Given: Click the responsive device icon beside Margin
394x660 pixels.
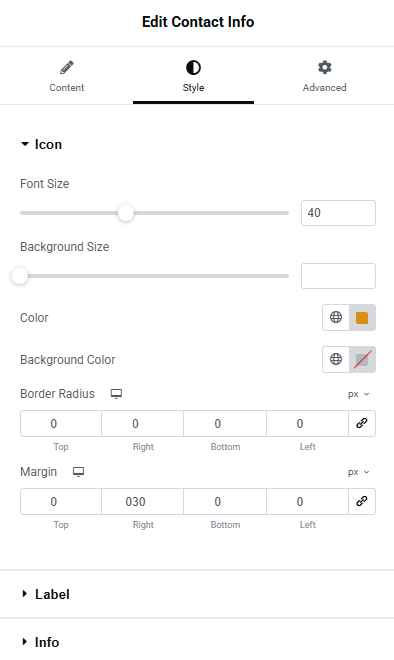Looking at the screenshot, I should [x=78, y=472].
